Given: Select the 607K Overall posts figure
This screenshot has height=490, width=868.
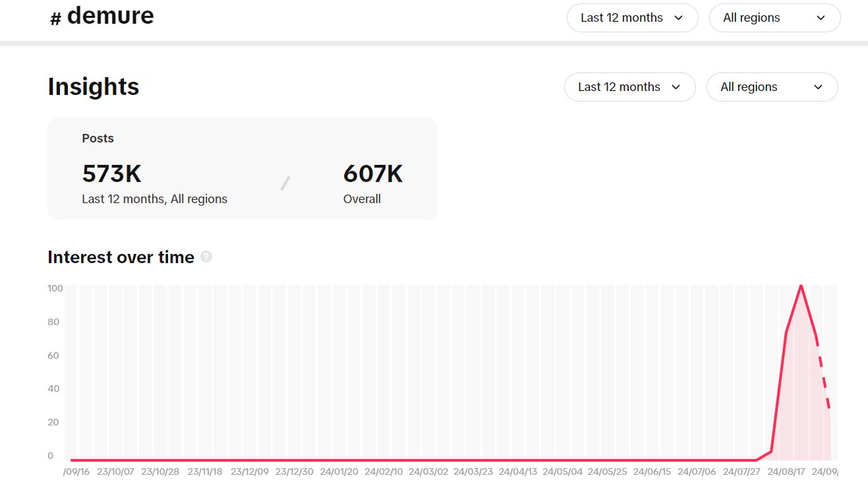Looking at the screenshot, I should (372, 173).
